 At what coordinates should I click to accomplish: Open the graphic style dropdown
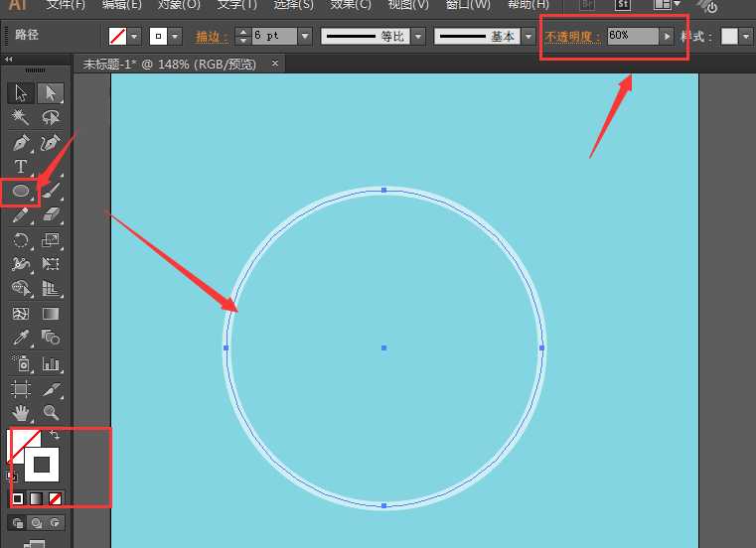[746, 36]
